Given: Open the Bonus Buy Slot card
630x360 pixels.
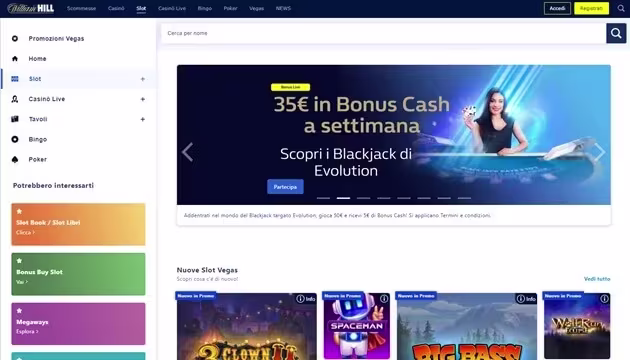Looking at the screenshot, I should pos(78,274).
